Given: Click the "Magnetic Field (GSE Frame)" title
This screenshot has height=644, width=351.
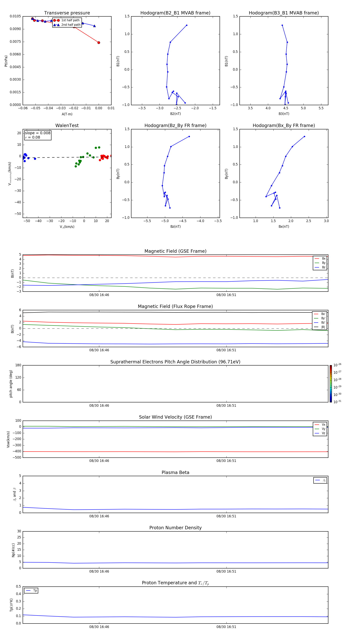Looking at the screenshot, I should click(x=175, y=251).
